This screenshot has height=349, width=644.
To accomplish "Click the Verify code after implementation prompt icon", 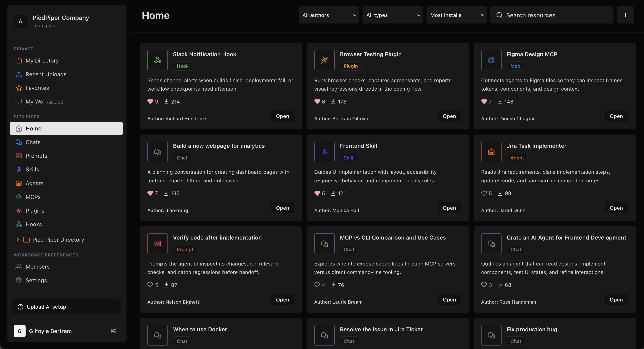I will [157, 244].
